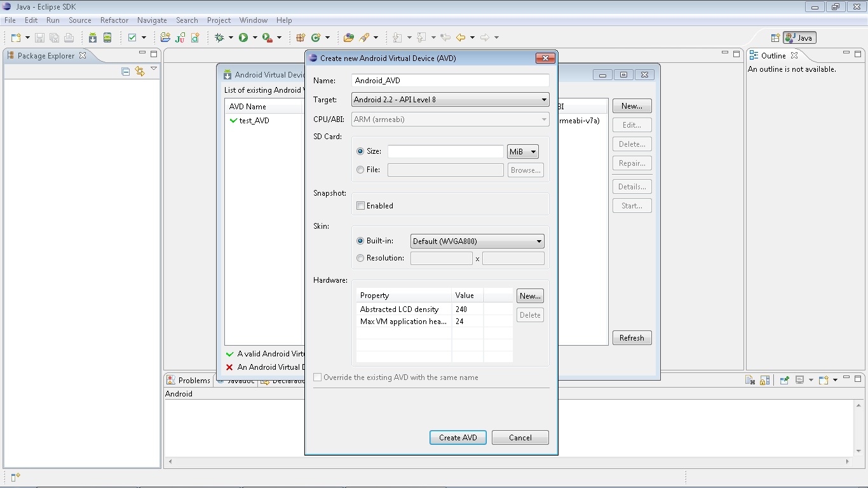Click the Cancel button in AVD dialog
The height and width of the screenshot is (488, 868).
(x=520, y=437)
